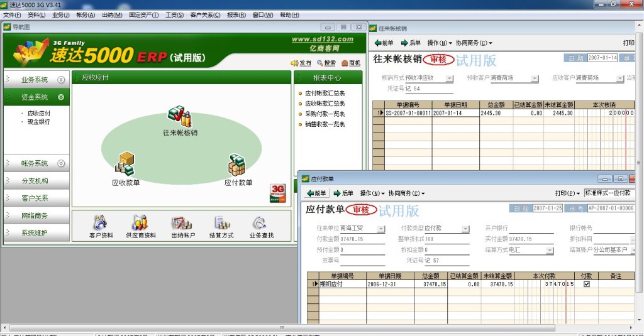Open the 系统维护 section
The image size is (644, 336).
[36, 232]
